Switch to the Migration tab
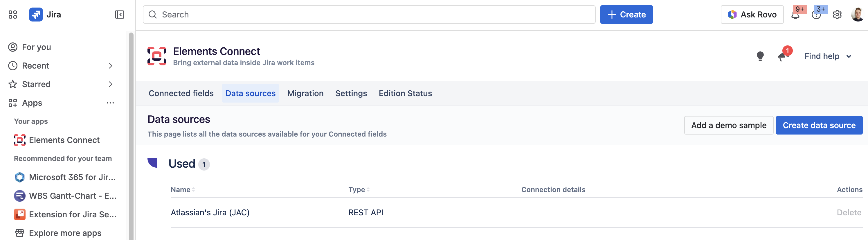Viewport: 868px width, 240px height. 305,93
